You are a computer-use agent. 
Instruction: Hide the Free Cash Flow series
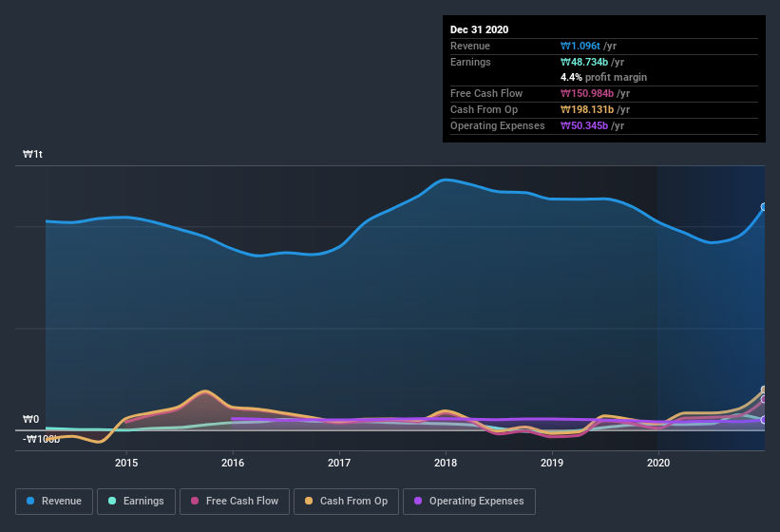[x=234, y=501]
